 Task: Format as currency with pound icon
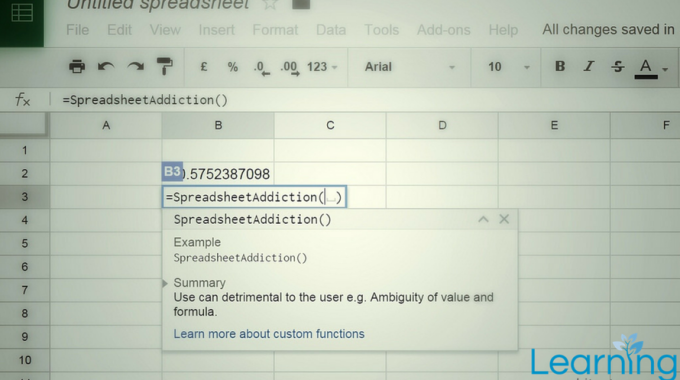click(x=204, y=67)
